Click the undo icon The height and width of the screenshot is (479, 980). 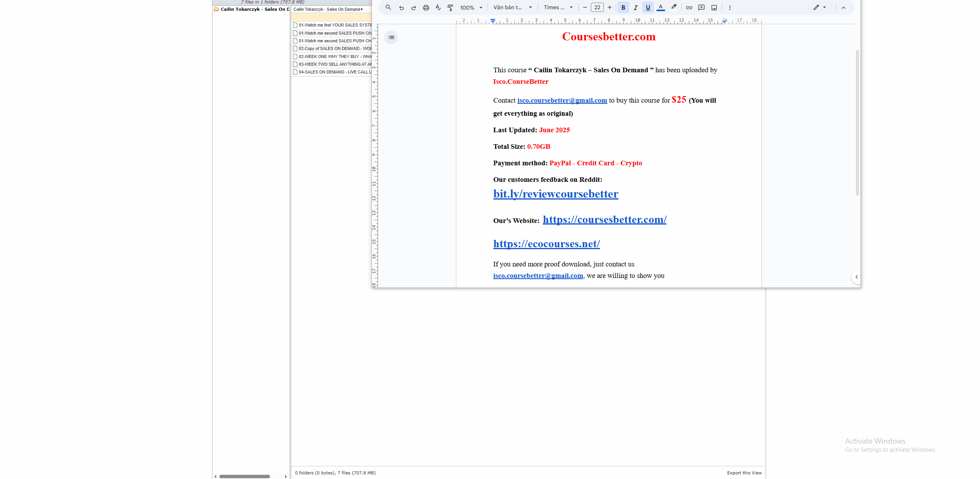click(x=401, y=8)
